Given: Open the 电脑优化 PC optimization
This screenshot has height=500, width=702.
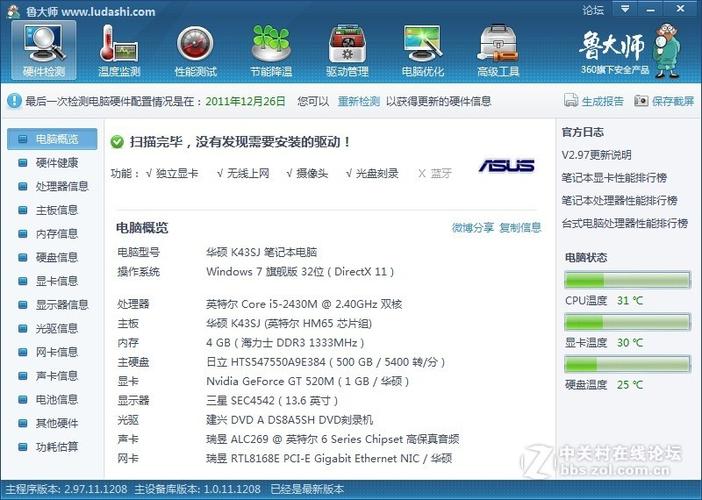Looking at the screenshot, I should click(x=423, y=50).
